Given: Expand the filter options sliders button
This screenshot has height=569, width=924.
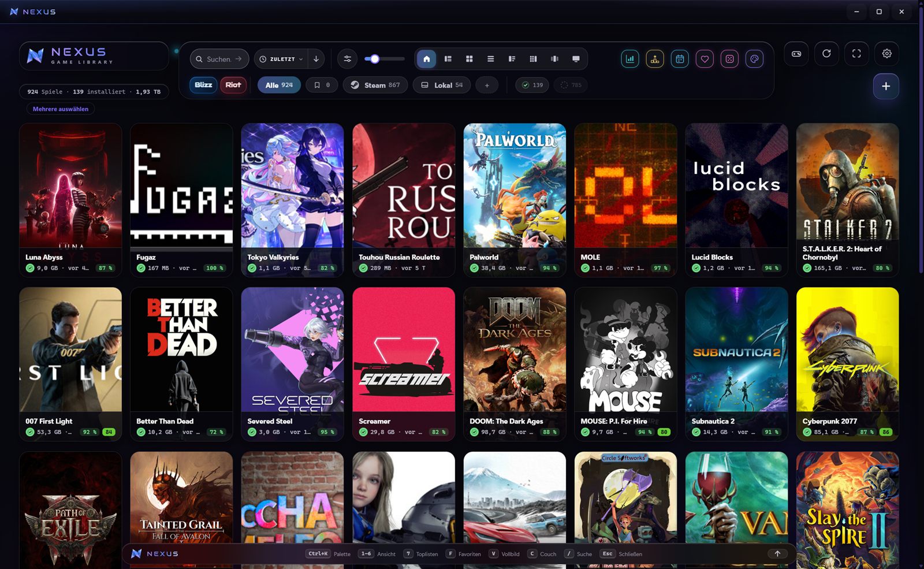Looking at the screenshot, I should pyautogui.click(x=347, y=59).
